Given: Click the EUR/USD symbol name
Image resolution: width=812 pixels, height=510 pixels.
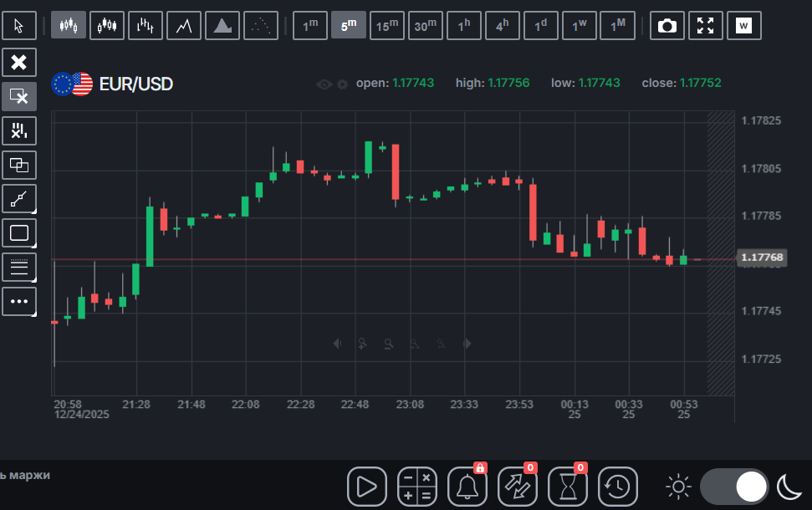Looking at the screenshot, I should (x=135, y=84).
